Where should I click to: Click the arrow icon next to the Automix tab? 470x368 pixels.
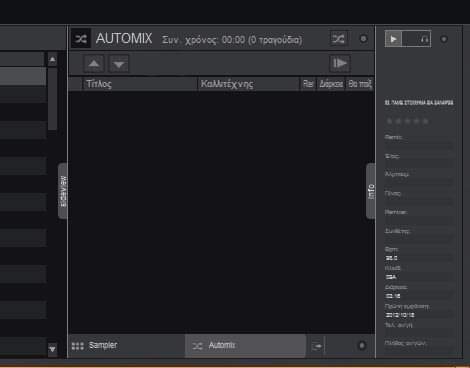[x=318, y=346]
